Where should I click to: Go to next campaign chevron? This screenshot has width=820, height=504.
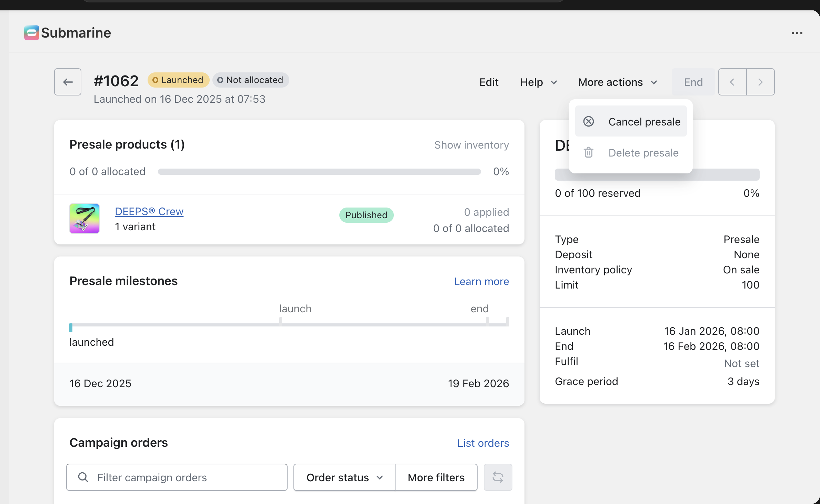[x=760, y=82]
